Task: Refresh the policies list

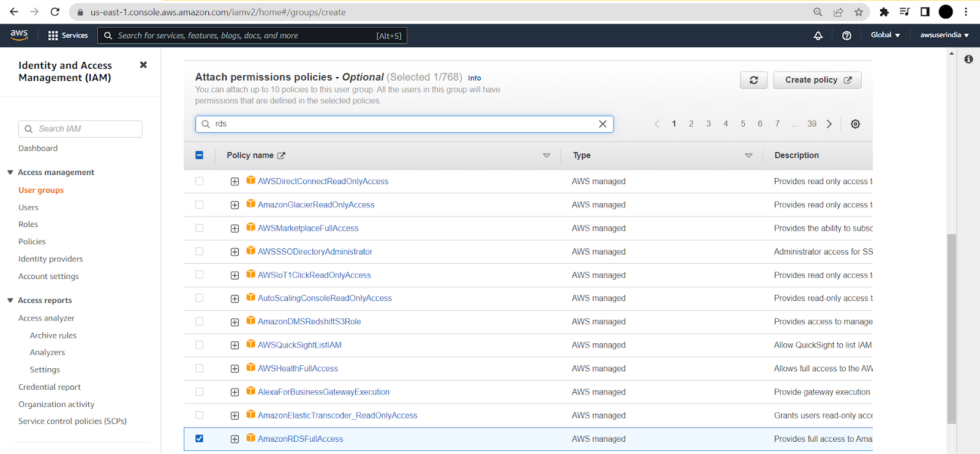Action: (753, 80)
